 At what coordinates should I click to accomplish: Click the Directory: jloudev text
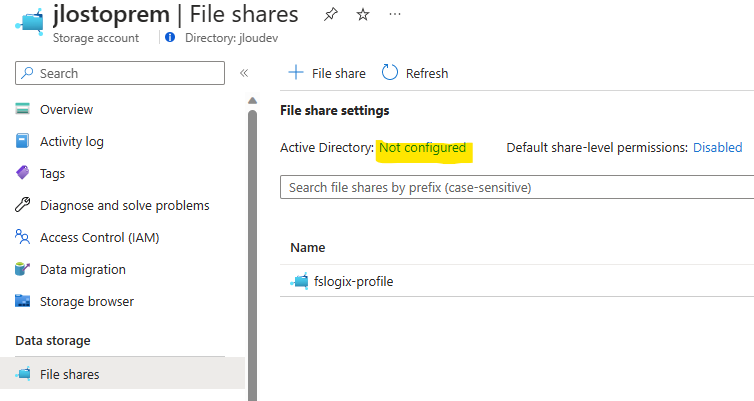[231, 38]
